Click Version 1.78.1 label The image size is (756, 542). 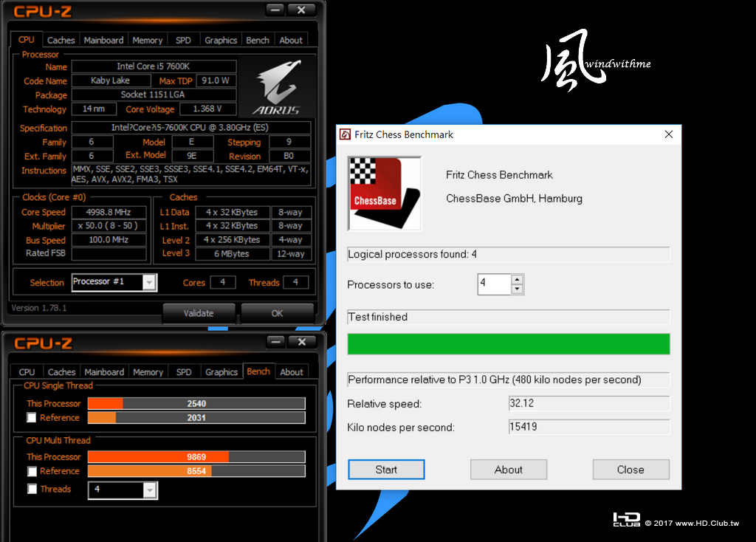(x=39, y=308)
